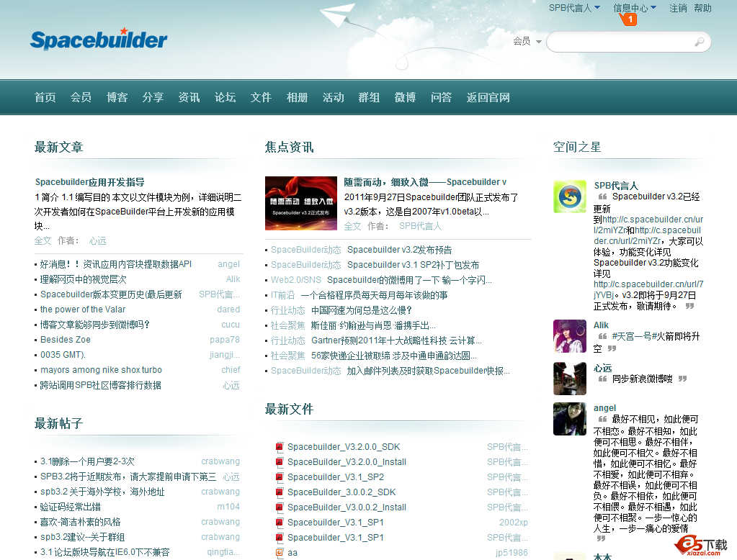Open 活动 navigation item
This screenshot has height=560, width=737.
tap(334, 97)
